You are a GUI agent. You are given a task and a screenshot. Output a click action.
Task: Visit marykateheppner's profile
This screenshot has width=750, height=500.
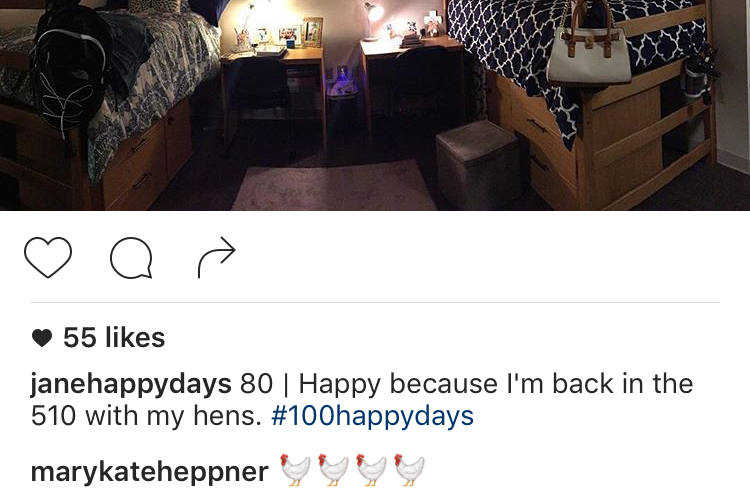[149, 472]
